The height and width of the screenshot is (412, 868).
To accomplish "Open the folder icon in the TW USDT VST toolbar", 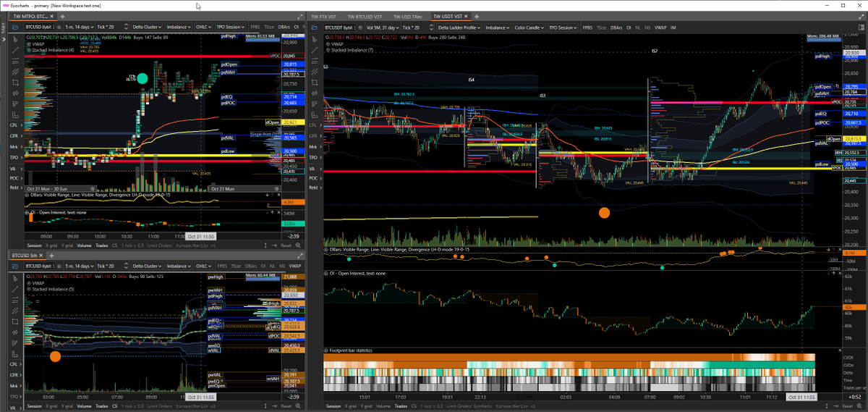I will [315, 28].
